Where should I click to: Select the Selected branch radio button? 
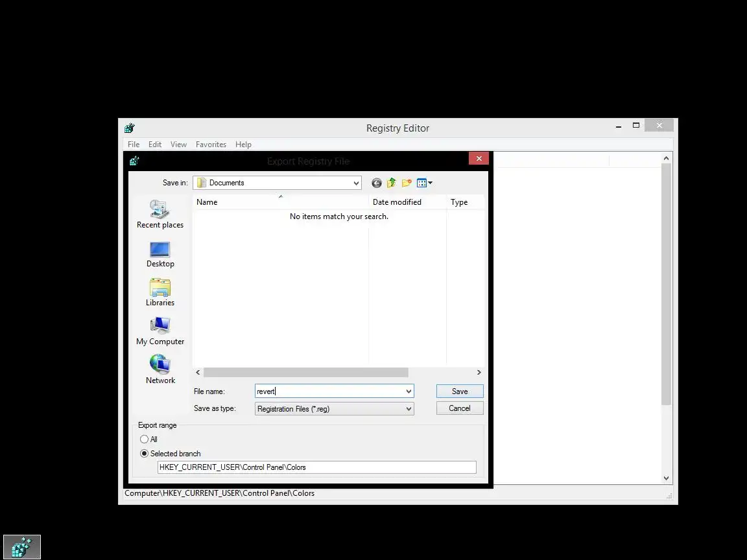(x=145, y=453)
